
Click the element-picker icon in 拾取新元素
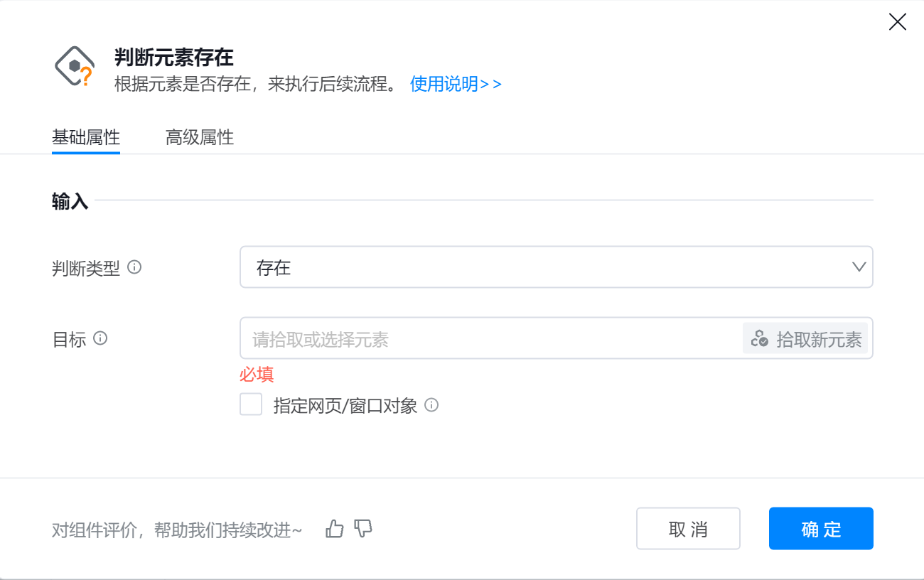[760, 338]
